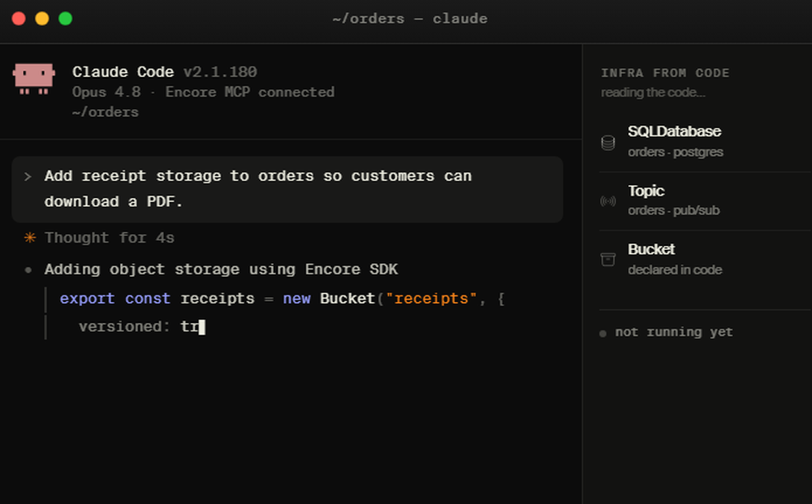The height and width of the screenshot is (504, 812).
Task: Click the 'Claude Code' title text
Action: click(x=123, y=72)
